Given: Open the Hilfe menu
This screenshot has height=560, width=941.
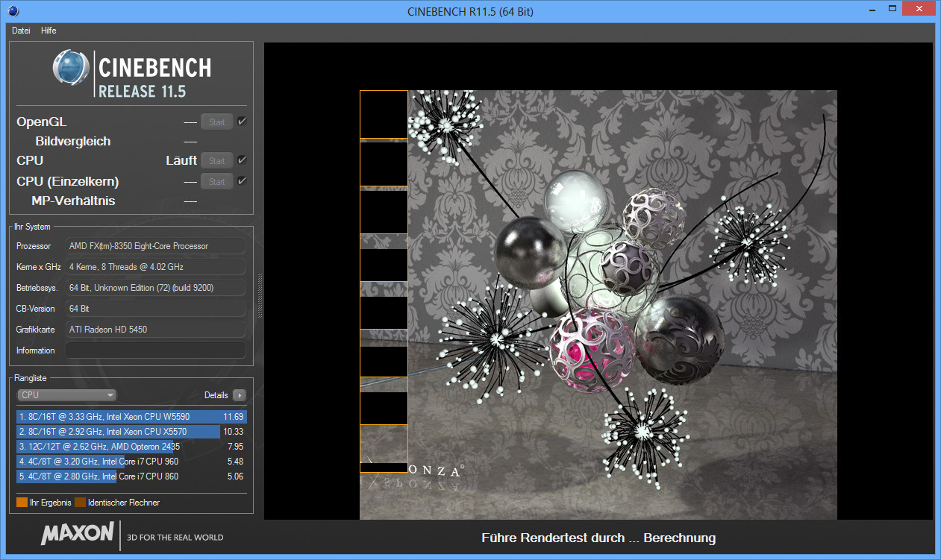Looking at the screenshot, I should tap(49, 31).
